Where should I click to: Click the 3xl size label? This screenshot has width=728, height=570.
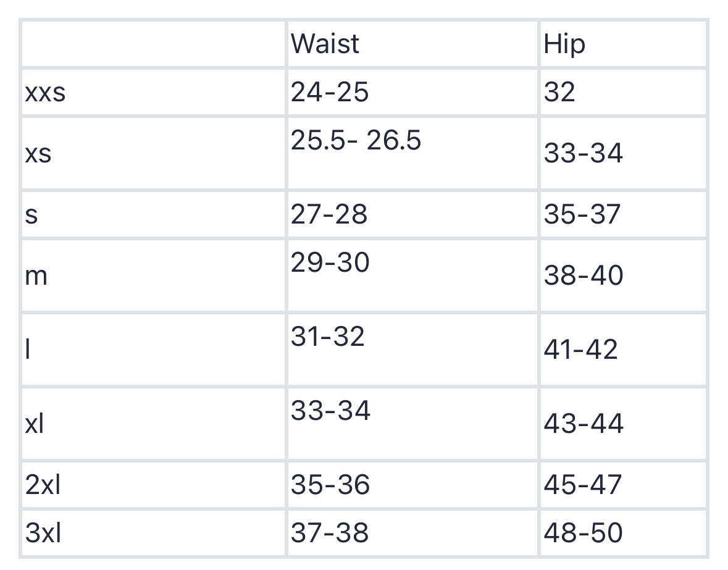[x=43, y=532]
